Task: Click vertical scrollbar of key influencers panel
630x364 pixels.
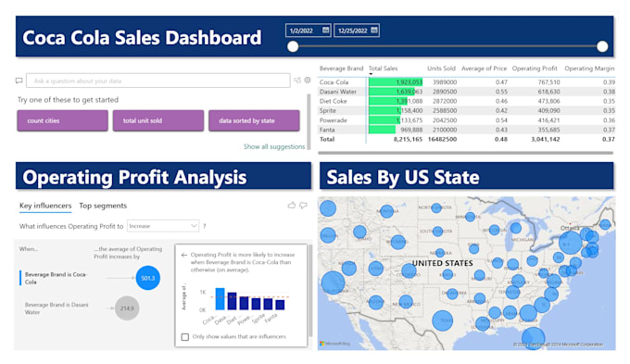Action: pyautogui.click(x=309, y=291)
